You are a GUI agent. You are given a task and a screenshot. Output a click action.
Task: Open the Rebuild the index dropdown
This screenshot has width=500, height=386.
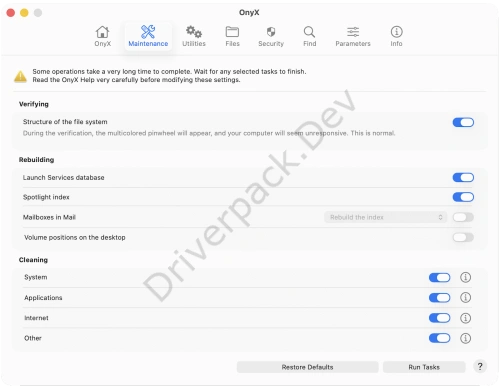(x=385, y=217)
